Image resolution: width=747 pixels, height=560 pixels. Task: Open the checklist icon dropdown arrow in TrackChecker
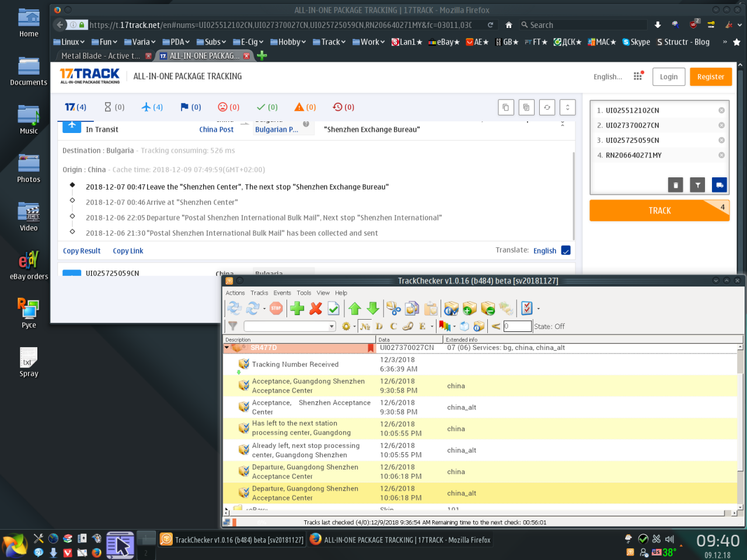click(x=538, y=309)
